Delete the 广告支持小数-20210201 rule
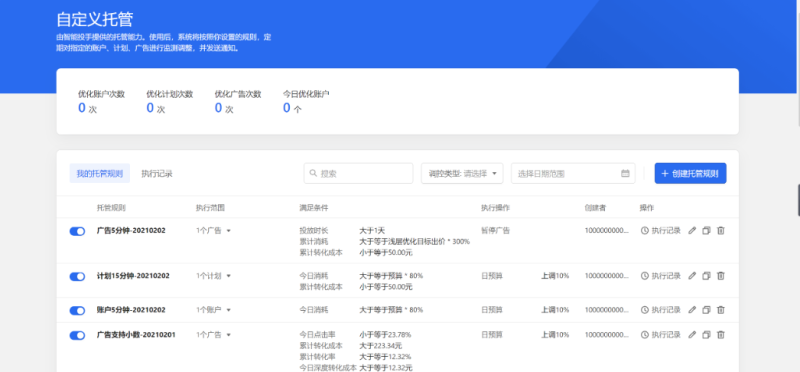The height and width of the screenshot is (372, 800). (x=720, y=335)
